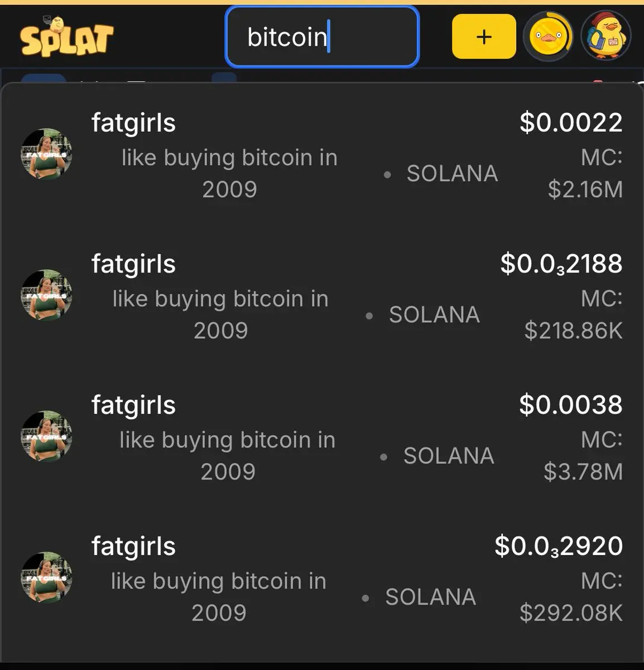Open the fatgirls result with MC $3.78M
This screenshot has height=670, width=644.
[x=322, y=438]
